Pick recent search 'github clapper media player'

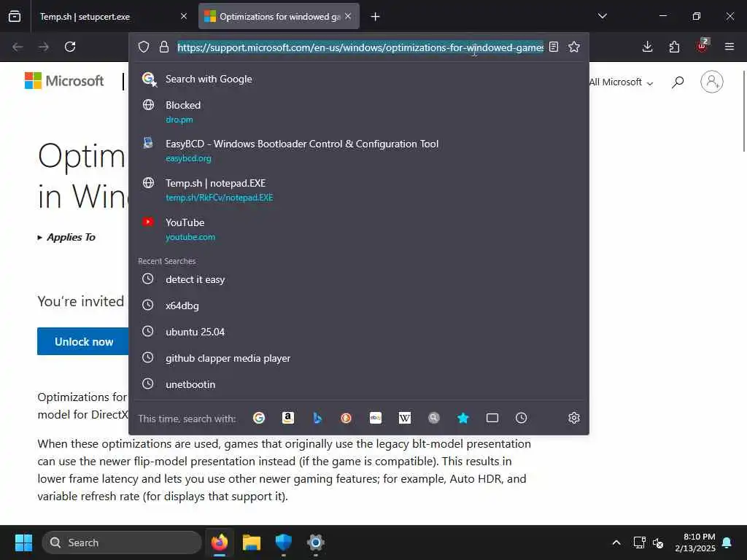pos(359,358)
